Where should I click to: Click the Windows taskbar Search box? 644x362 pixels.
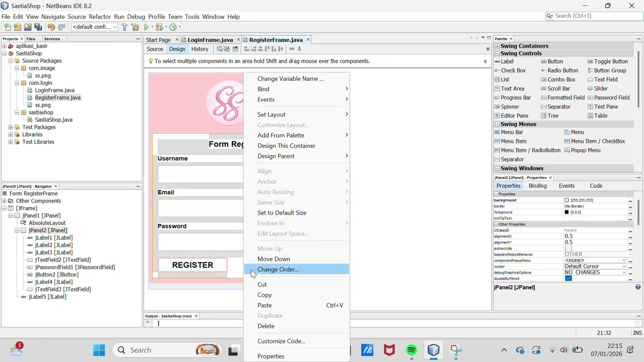click(167, 350)
